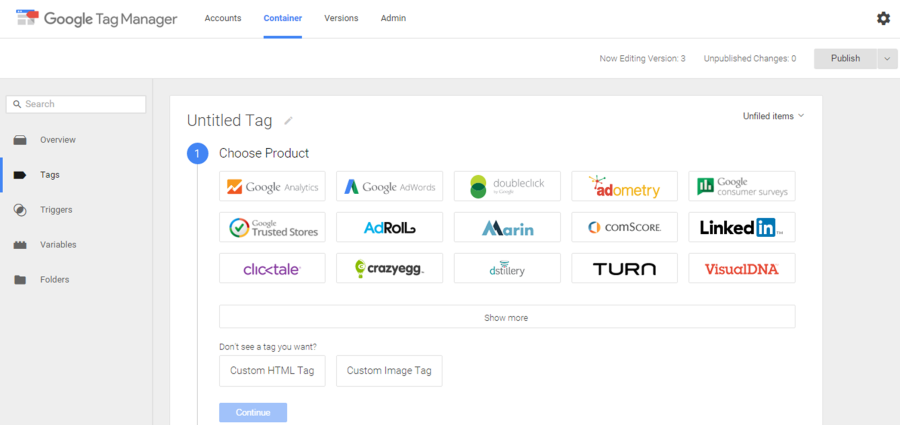
Task: Select the Marin product tile
Action: pos(507,227)
